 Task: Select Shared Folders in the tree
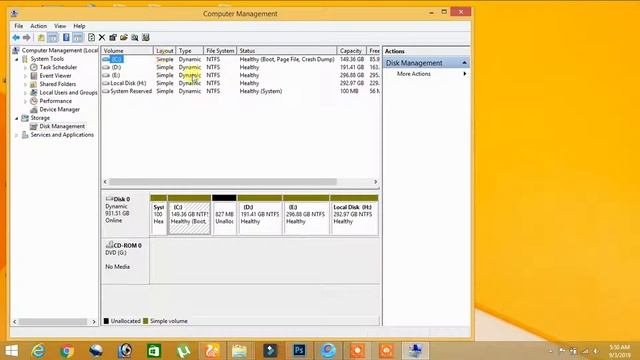(x=58, y=84)
